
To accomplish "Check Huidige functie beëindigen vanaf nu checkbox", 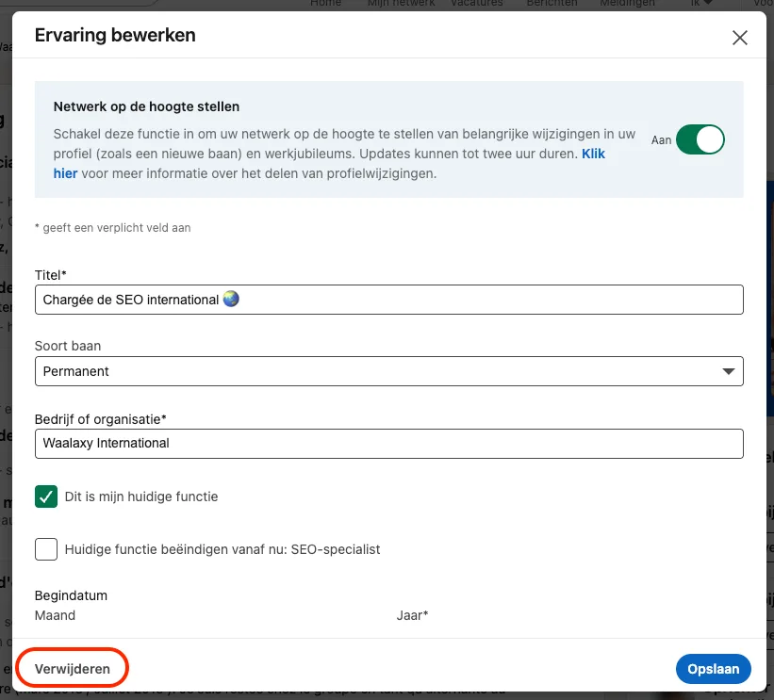I will (46, 549).
